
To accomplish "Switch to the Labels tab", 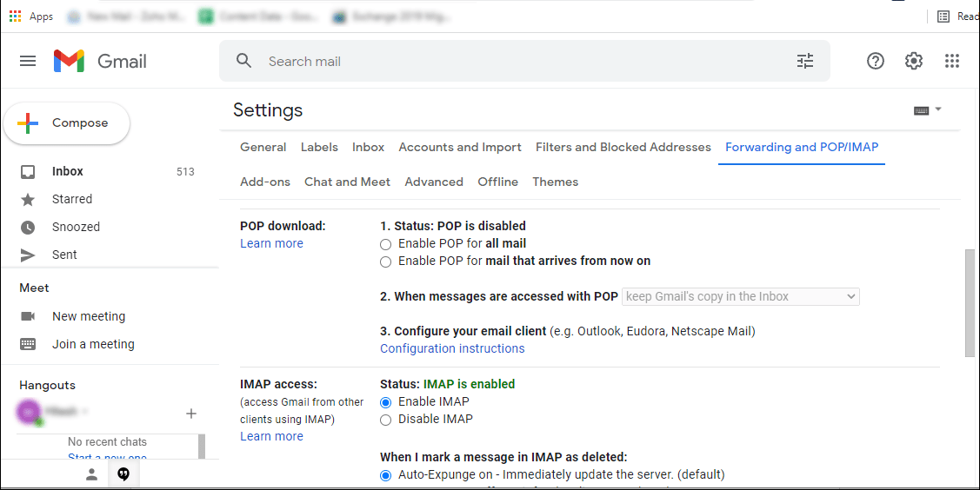I will pyautogui.click(x=319, y=148).
